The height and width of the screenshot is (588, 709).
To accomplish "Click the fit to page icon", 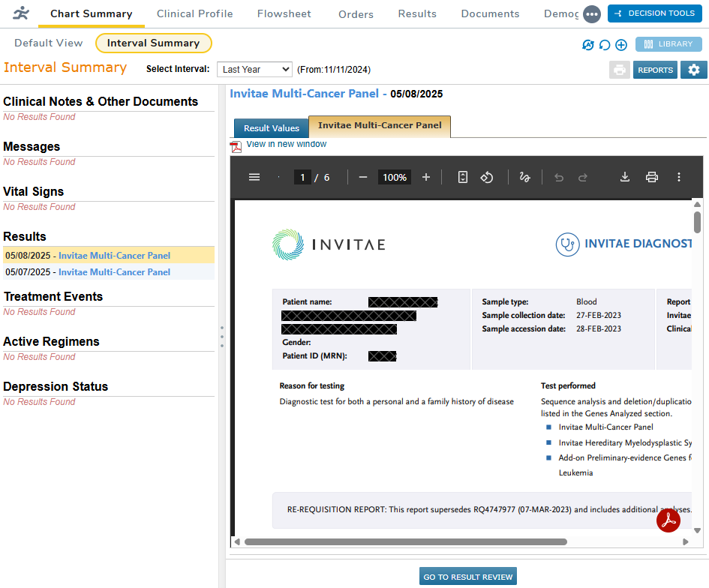I will (463, 177).
